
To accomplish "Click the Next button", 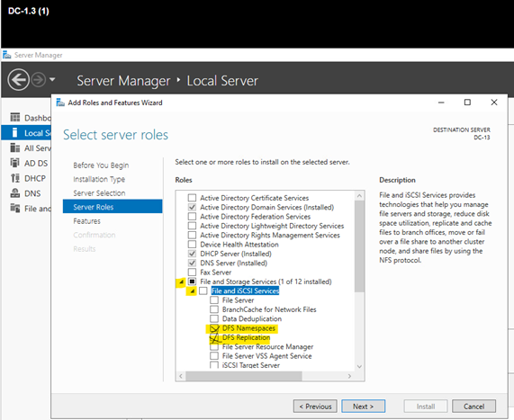I will point(363,407).
